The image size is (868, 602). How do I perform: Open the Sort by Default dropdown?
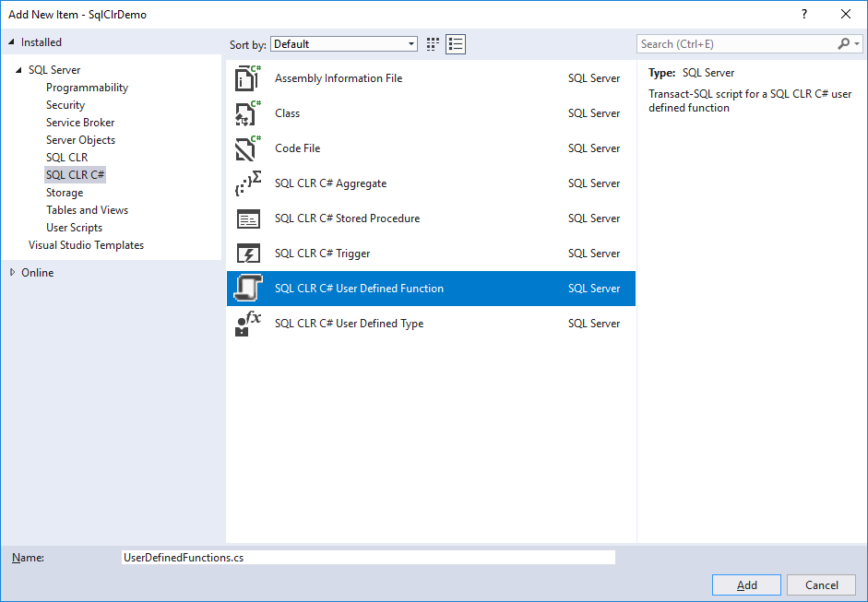[344, 44]
